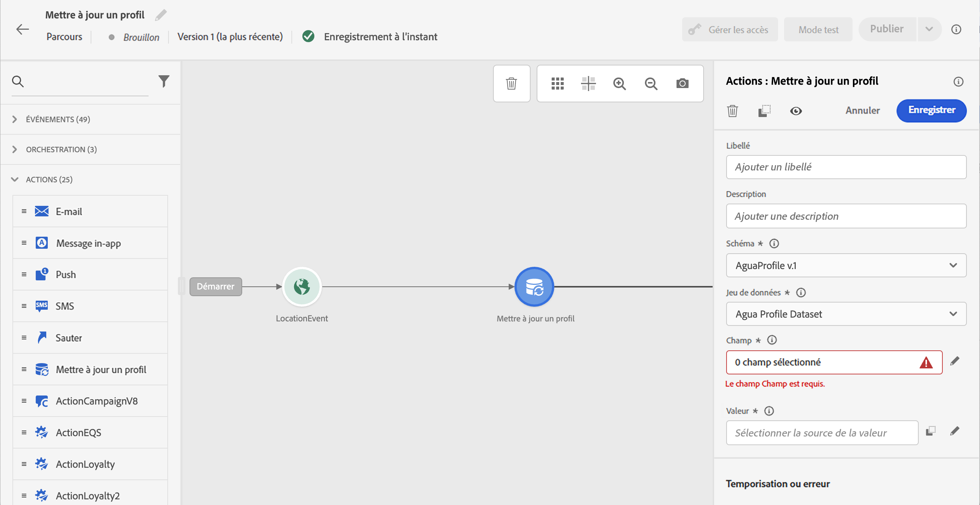Select the LocationEvent node on the canvas
Viewport: 980px width, 505px height.
[302, 286]
